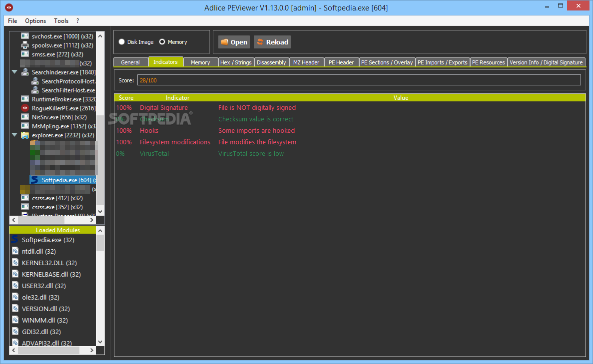Click the Loaded Modules header
Screen dimensions: 593x364
click(x=53, y=230)
